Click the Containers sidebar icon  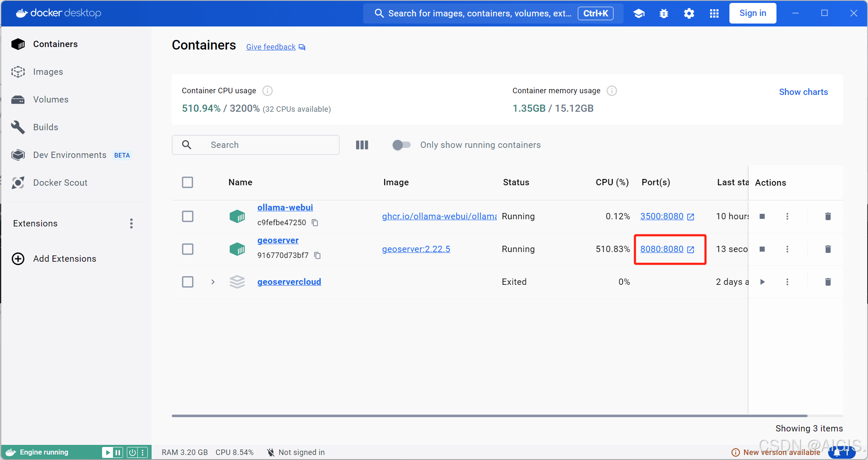pos(18,44)
